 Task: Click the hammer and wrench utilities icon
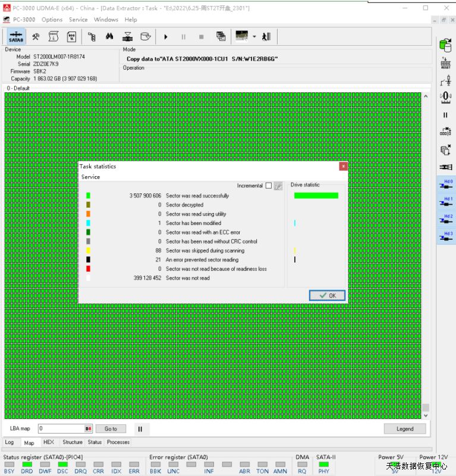pyautogui.click(x=36, y=36)
